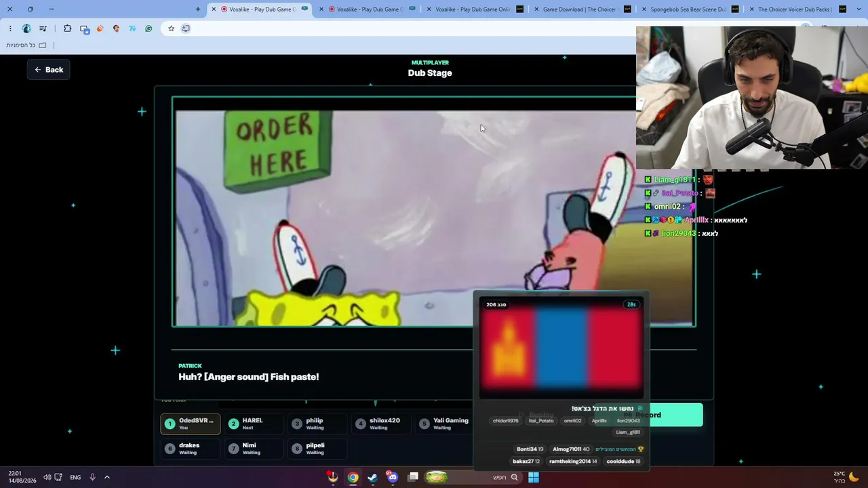The width and height of the screenshot is (868, 488).
Task: Click ramtheking2014 leaderboard entry
Action: tap(573, 462)
